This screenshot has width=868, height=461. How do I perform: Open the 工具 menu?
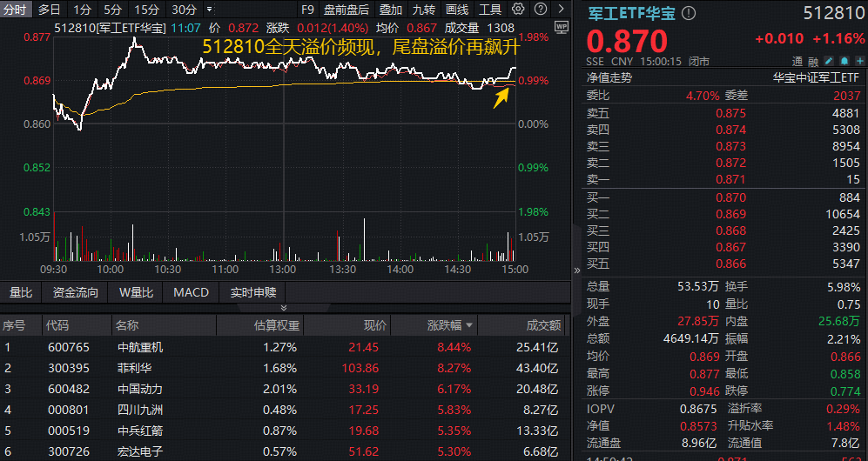[490, 10]
